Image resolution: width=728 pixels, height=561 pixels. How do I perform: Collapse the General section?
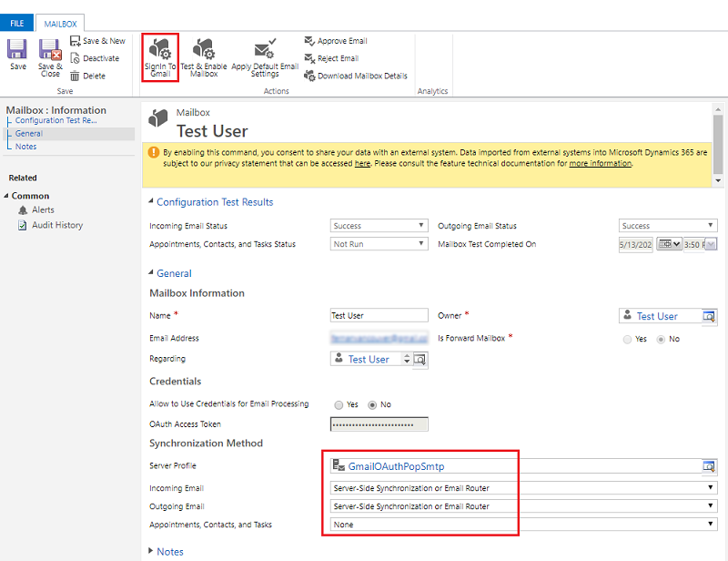coord(151,273)
